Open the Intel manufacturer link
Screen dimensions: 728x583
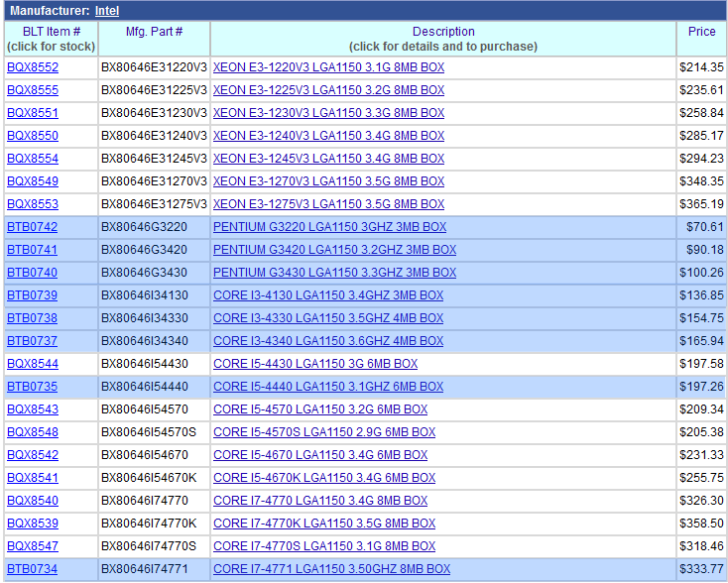[107, 11]
